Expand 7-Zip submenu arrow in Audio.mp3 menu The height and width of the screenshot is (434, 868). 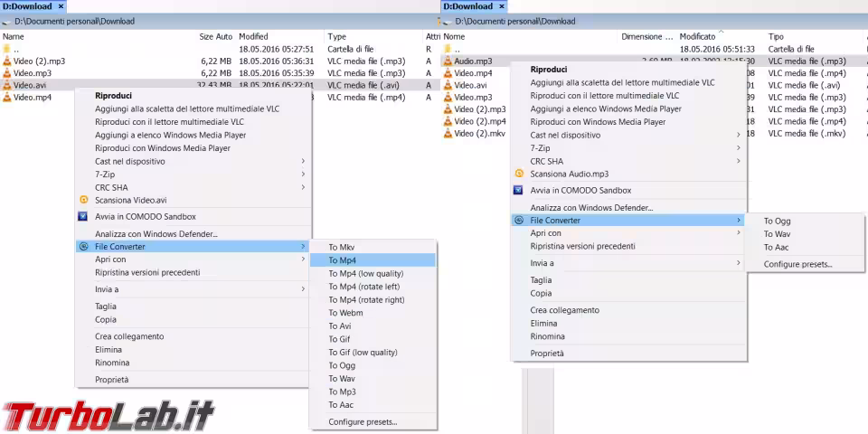pyautogui.click(x=739, y=147)
